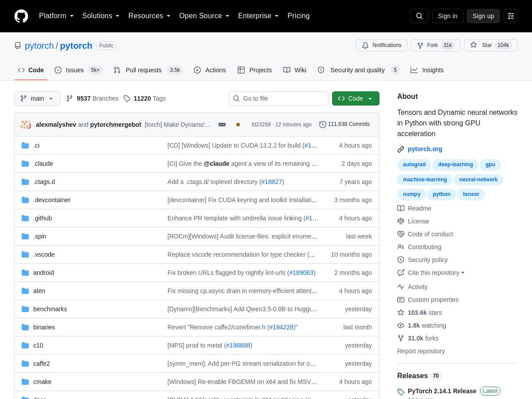
Task: Open the green Code dropdown button
Action: tap(356, 98)
